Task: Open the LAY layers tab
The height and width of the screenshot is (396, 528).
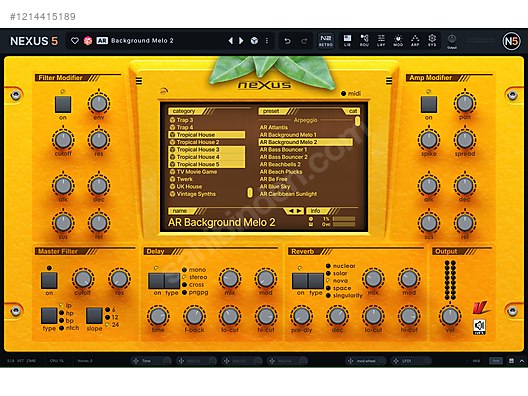Action: point(381,40)
